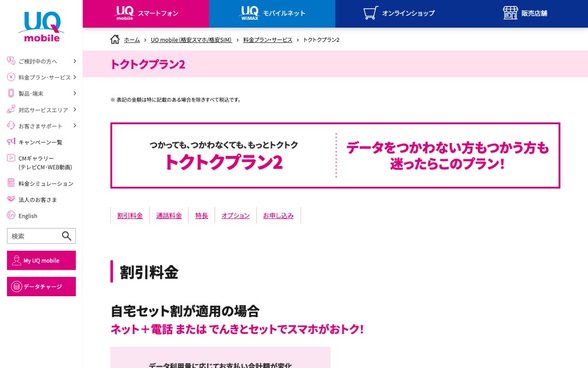The width and height of the screenshot is (588, 368).
Task: Open 法人のお客さま in sidebar
Action: pyautogui.click(x=38, y=200)
